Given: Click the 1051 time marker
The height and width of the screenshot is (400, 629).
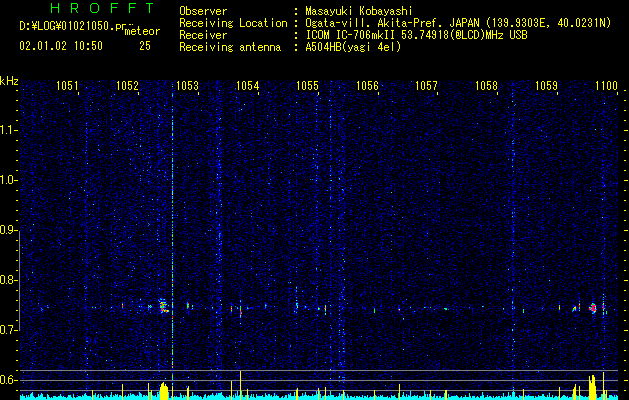Looking at the screenshot, I should point(67,85).
